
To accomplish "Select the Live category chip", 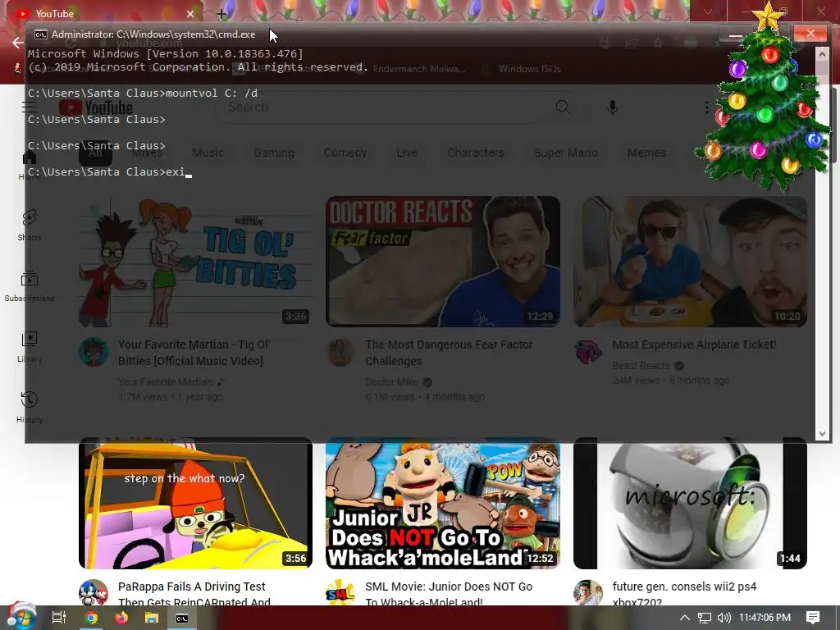I will pyautogui.click(x=407, y=153).
